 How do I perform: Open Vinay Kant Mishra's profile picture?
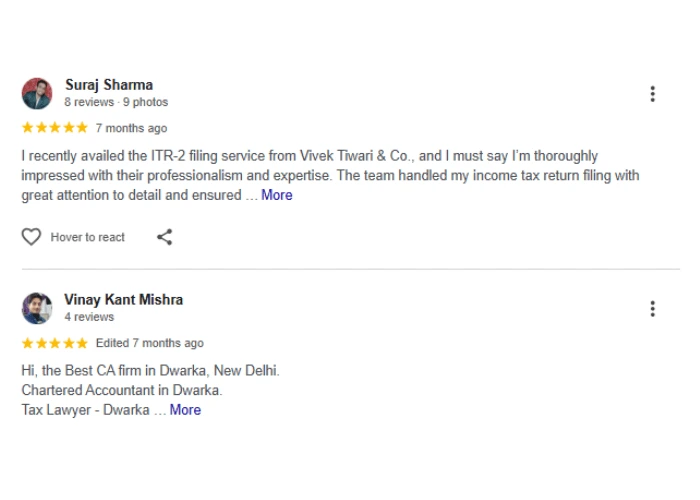pos(37,308)
